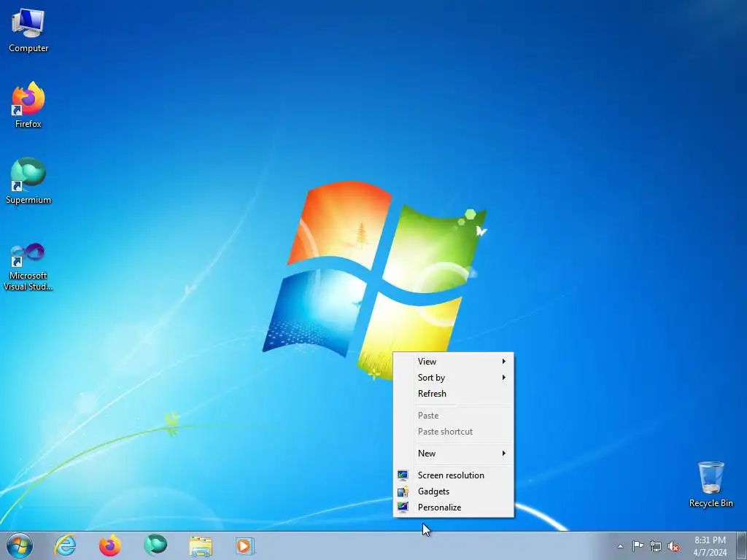747x560 pixels.
Task: Select the Microsoft Visual Studio desktop shortcut
Action: tap(28, 267)
